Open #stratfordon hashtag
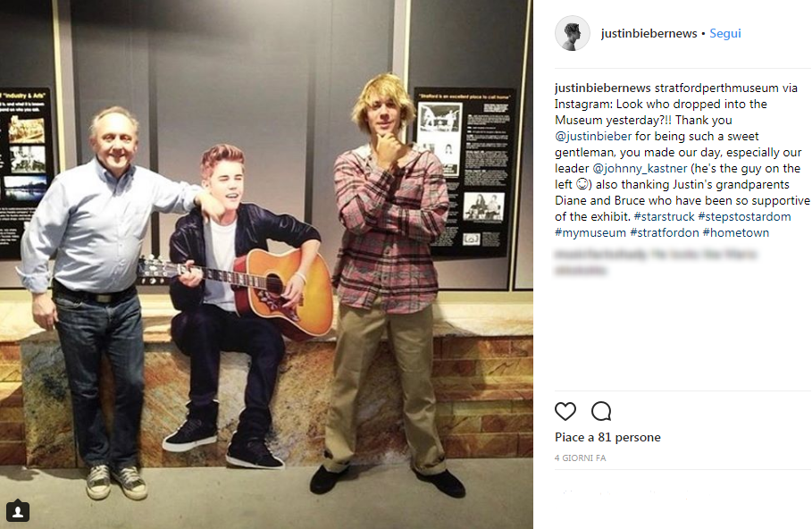Viewport: 812px width, 529px height. [665, 232]
